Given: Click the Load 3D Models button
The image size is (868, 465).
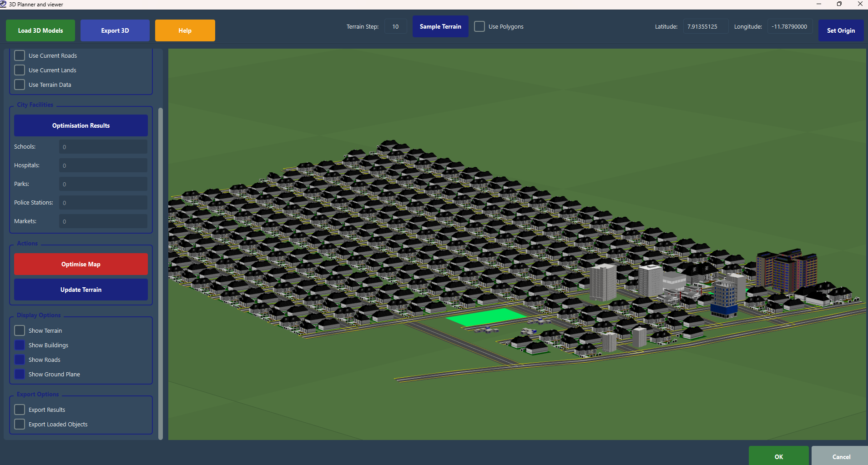Looking at the screenshot, I should point(40,30).
